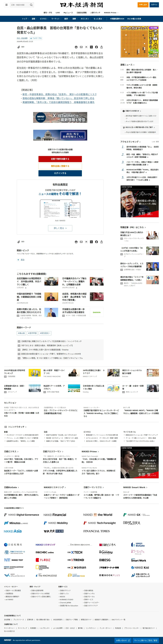
Task: Open the #α-20億人の未来 tag link
Action: tap(134, 19)
